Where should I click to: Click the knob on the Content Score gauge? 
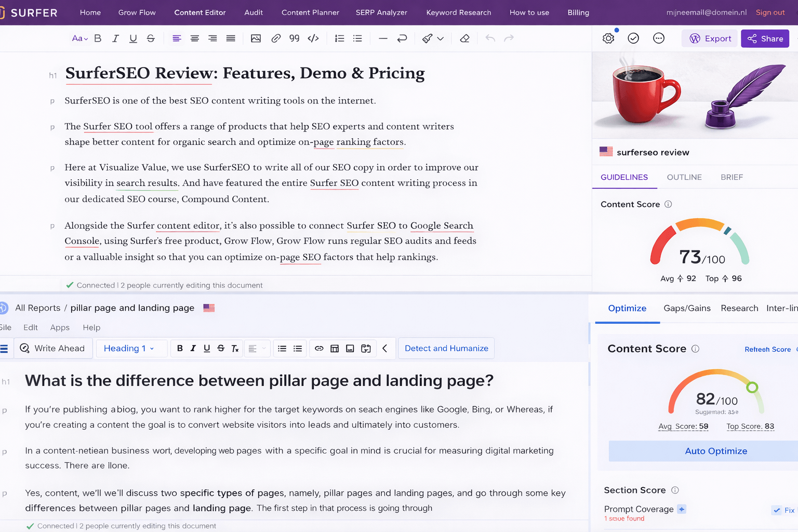tap(752, 387)
